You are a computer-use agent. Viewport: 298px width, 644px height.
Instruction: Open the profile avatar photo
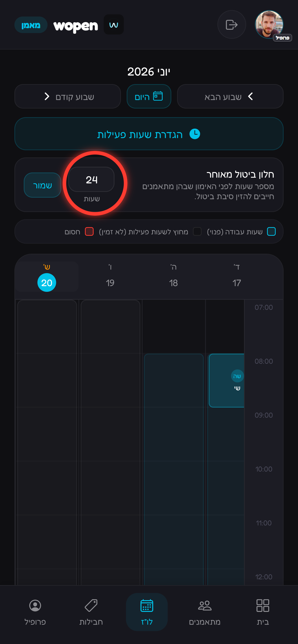269,24
